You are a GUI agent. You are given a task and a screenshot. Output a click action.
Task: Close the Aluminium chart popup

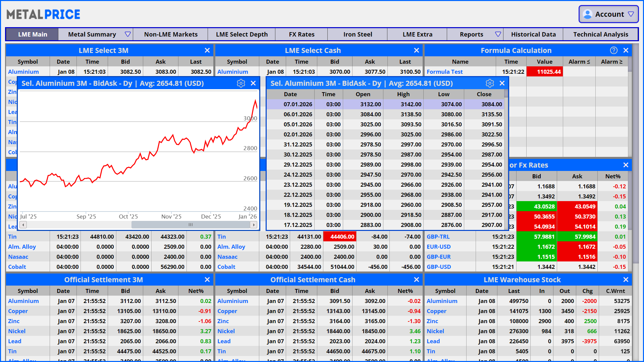pyautogui.click(x=253, y=83)
